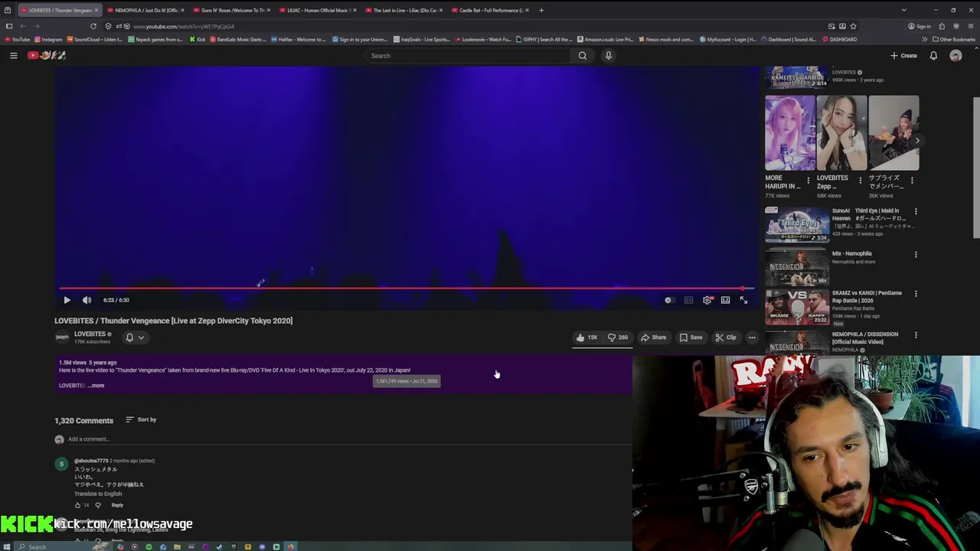Screen dimensions: 980x551
Task: Open the Sort by comments dropdown
Action: click(141, 419)
